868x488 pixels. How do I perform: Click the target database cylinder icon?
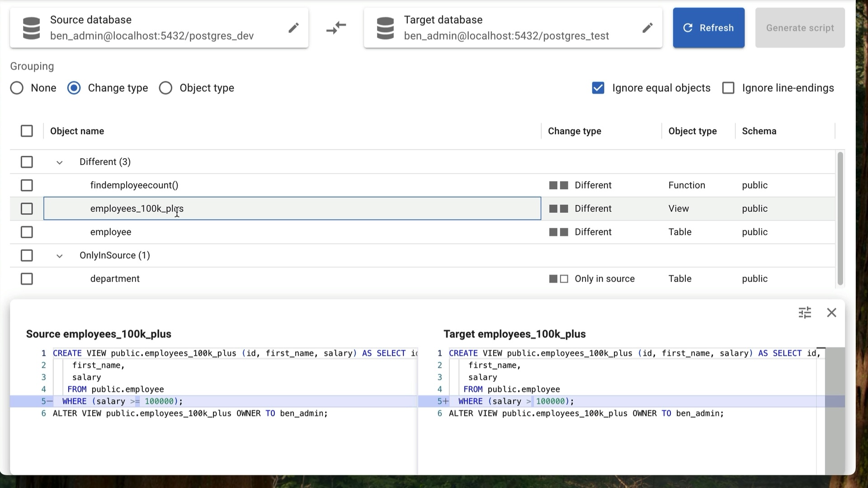(x=385, y=28)
